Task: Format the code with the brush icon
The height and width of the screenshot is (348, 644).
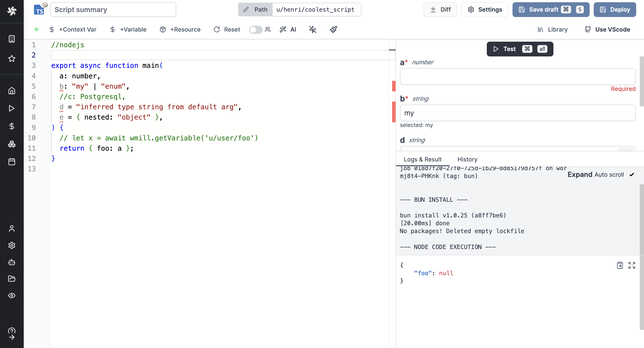Action: click(333, 29)
